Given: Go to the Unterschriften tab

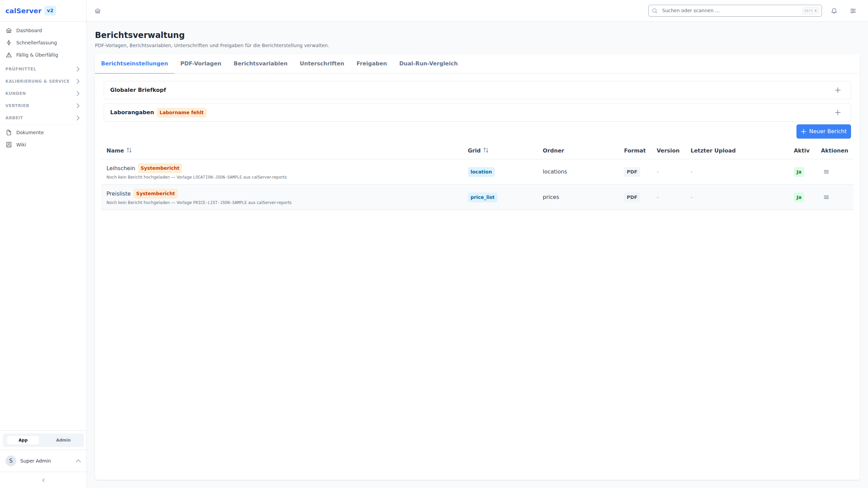Looking at the screenshot, I should point(322,64).
